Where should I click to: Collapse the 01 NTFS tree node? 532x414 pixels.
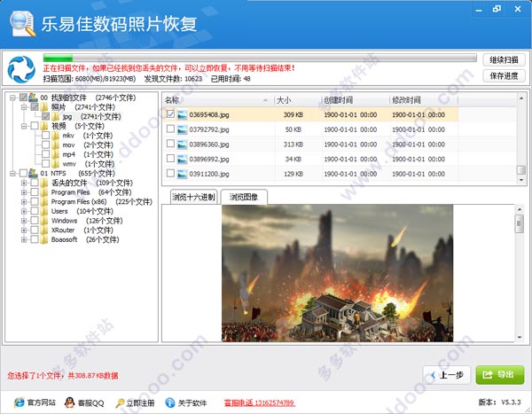point(12,174)
